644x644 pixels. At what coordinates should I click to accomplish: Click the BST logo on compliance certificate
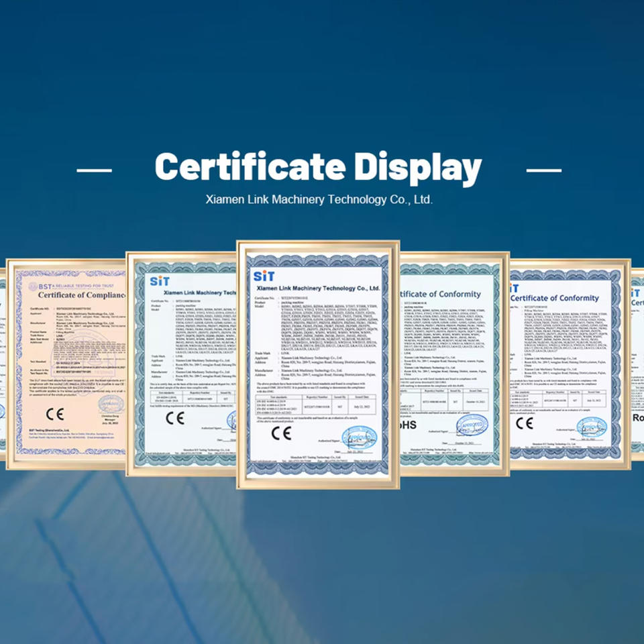(x=40, y=286)
